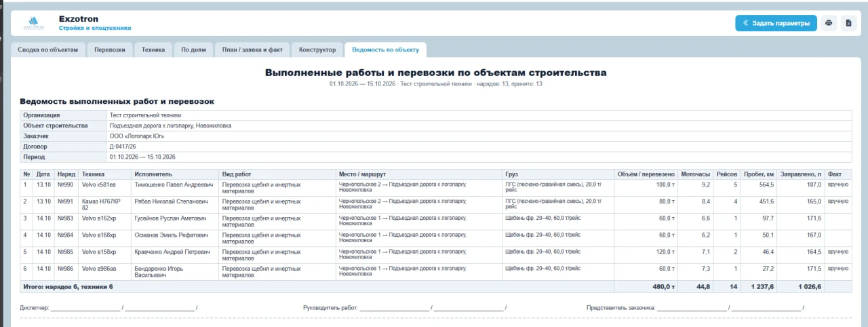Screen dimensions: 868x327
Task: Go to the По дням tab
Action: click(x=193, y=50)
